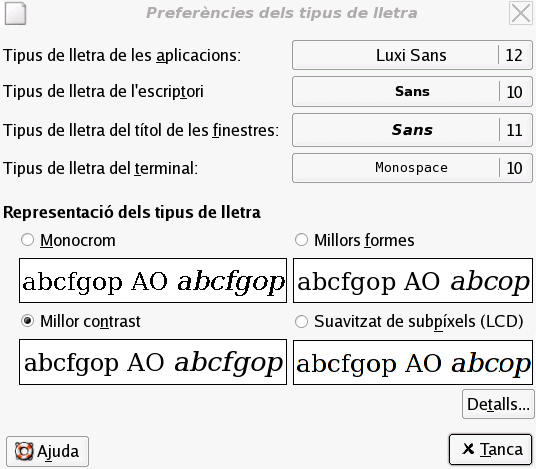Select the Millors formes radio button

[x=301, y=240]
